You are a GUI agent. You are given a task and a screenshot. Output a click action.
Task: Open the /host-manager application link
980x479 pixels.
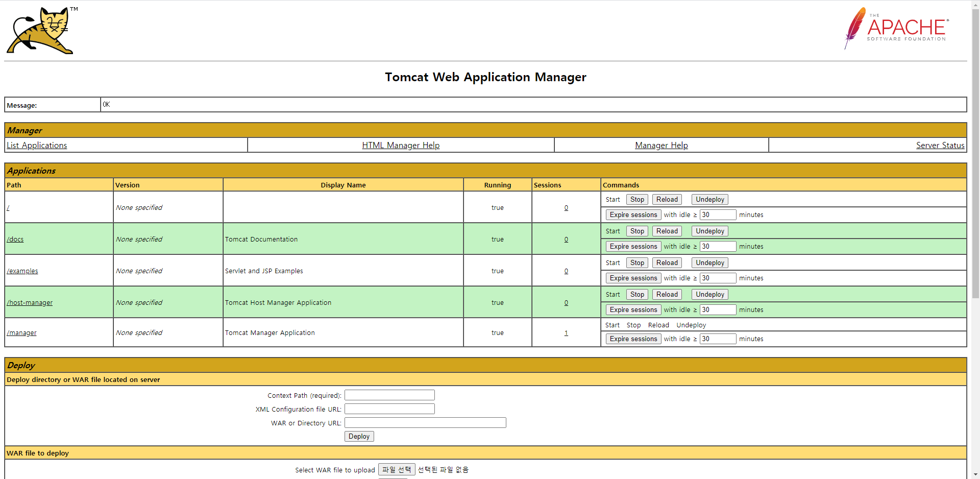pyautogui.click(x=30, y=303)
